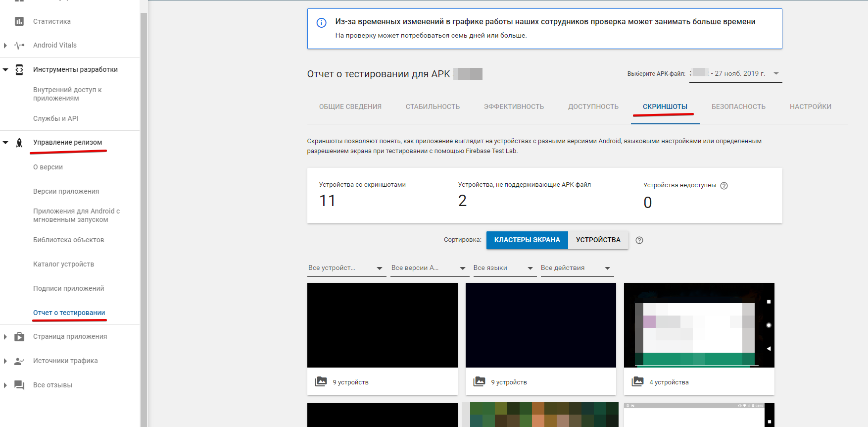The image size is (868, 427).
Task: Open Библиотека объектов
Action: coord(69,240)
